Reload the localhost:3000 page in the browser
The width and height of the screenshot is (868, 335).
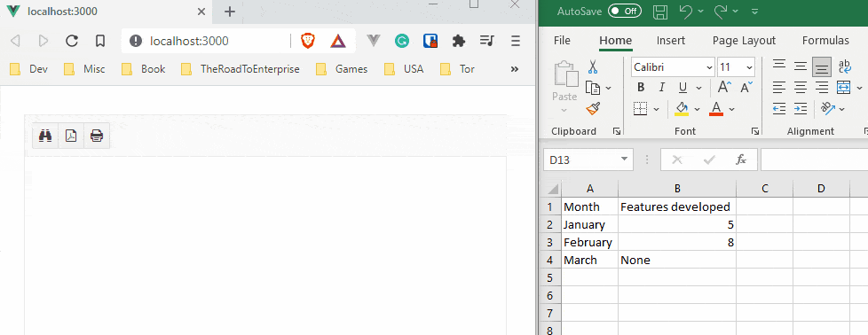[72, 41]
